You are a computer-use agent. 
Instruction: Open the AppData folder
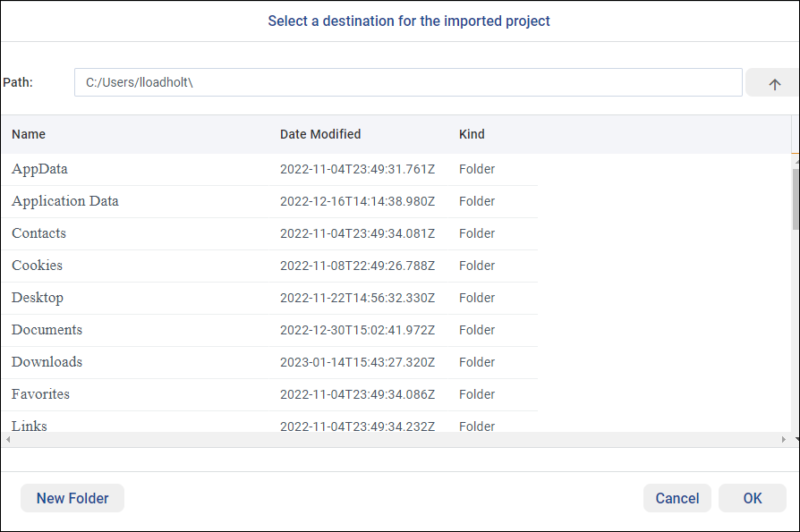(x=39, y=169)
